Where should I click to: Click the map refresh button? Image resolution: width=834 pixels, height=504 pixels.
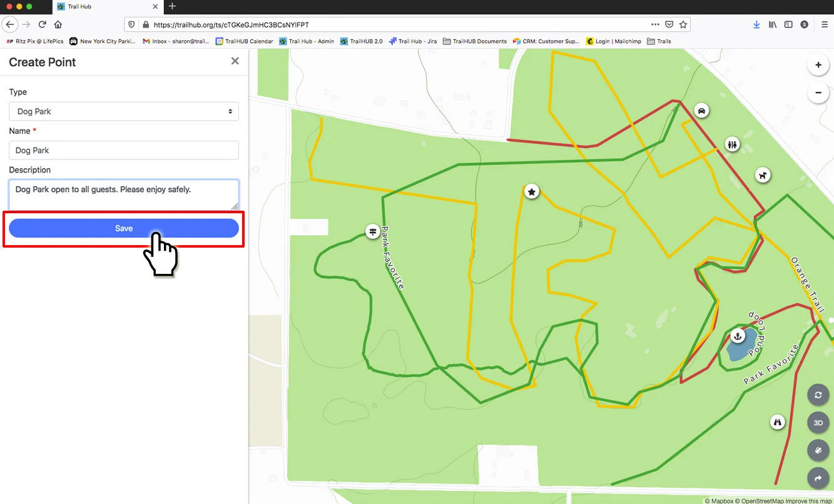[818, 395]
